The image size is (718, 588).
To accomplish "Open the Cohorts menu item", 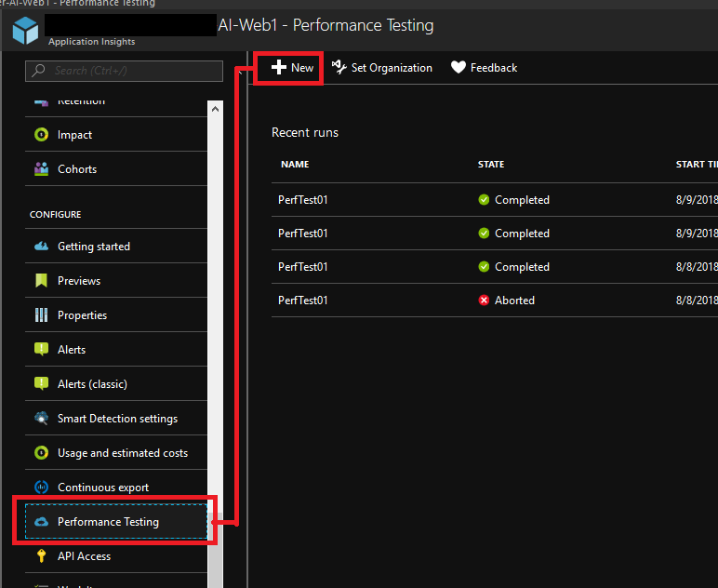I will tap(116, 169).
